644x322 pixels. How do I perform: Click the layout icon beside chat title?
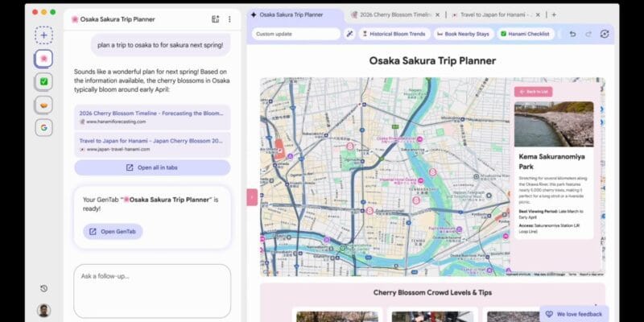[215, 19]
